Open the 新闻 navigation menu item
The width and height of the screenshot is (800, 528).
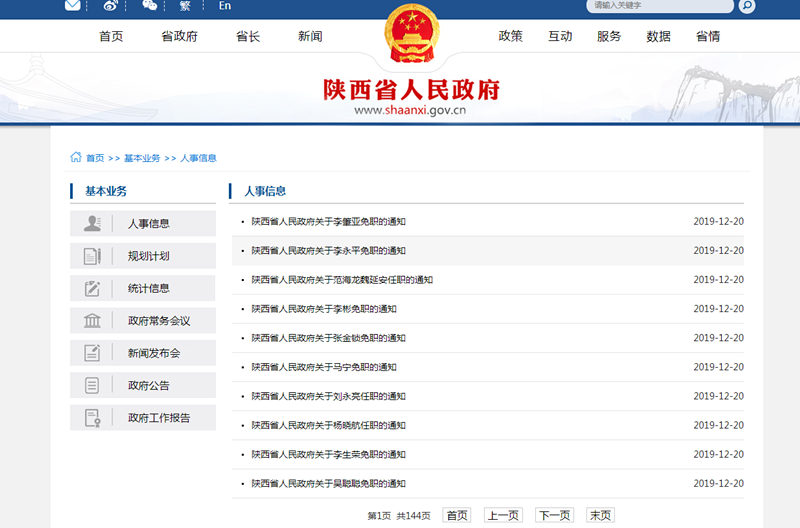click(310, 36)
